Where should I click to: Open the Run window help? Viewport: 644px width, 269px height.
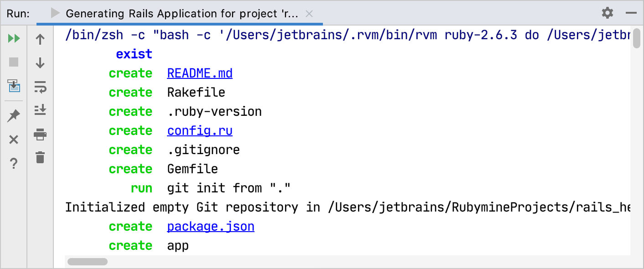click(x=14, y=163)
